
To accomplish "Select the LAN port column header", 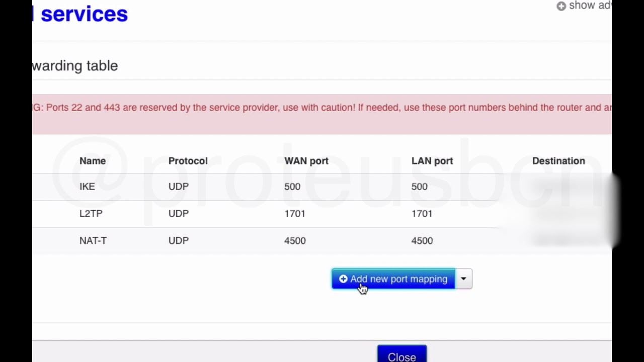I will [x=432, y=161].
